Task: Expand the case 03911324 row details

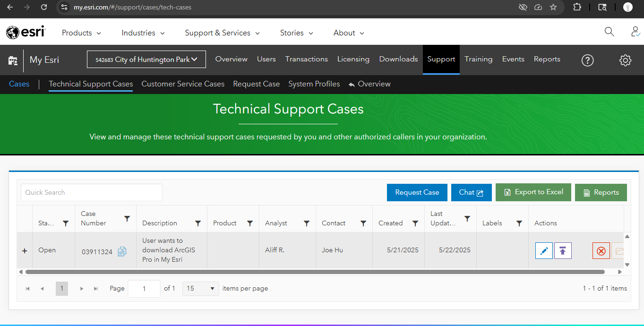Action: [x=25, y=250]
